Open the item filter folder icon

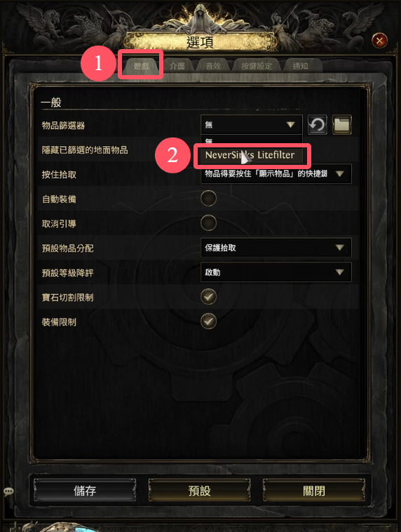[341, 124]
